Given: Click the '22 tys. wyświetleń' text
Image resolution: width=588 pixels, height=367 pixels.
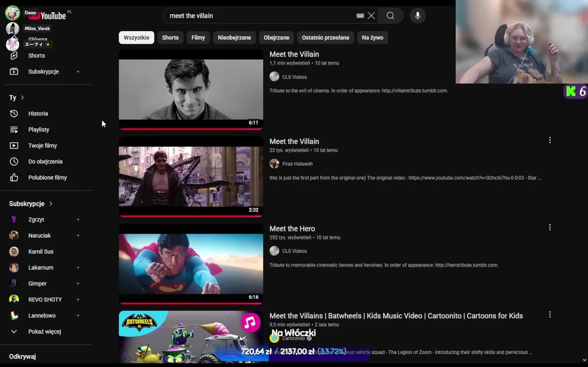Looking at the screenshot, I should tap(289, 150).
